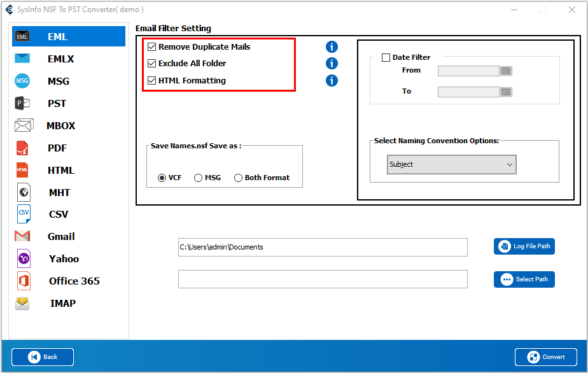Click the Back button

click(43, 357)
